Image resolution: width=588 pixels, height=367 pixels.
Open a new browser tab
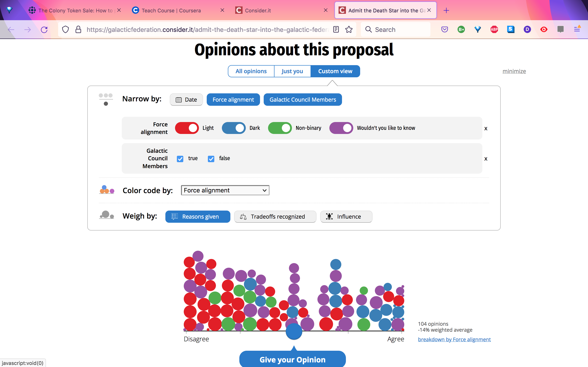(446, 11)
